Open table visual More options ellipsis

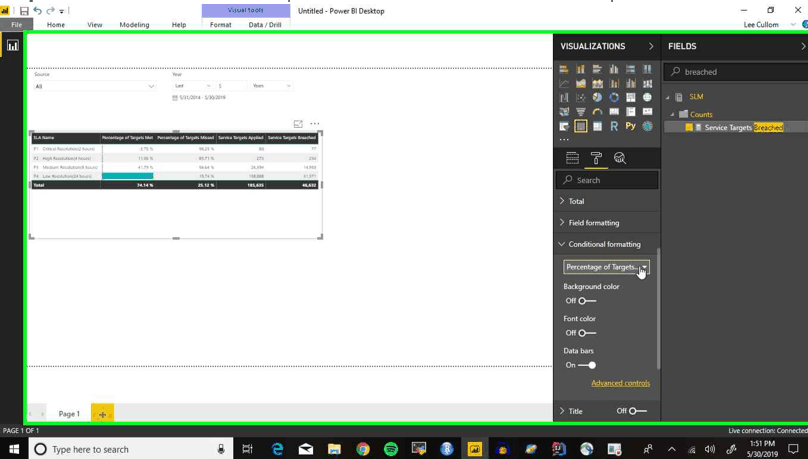[314, 124]
